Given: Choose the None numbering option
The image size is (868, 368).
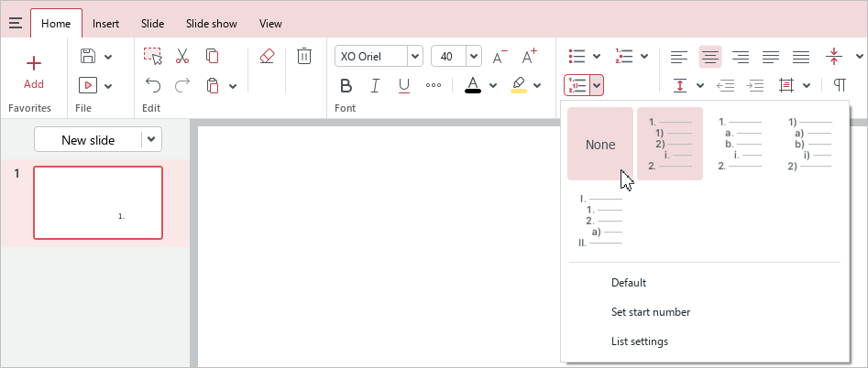Looking at the screenshot, I should (x=600, y=145).
